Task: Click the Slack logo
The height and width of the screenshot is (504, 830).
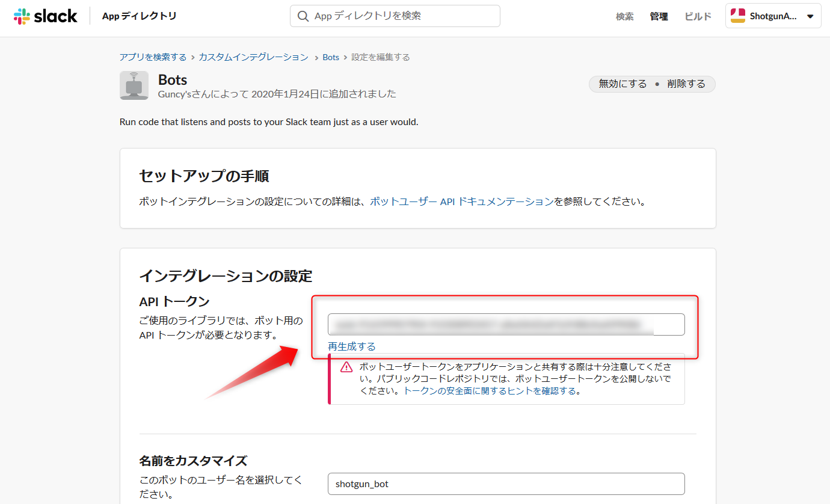Action: click(x=46, y=16)
